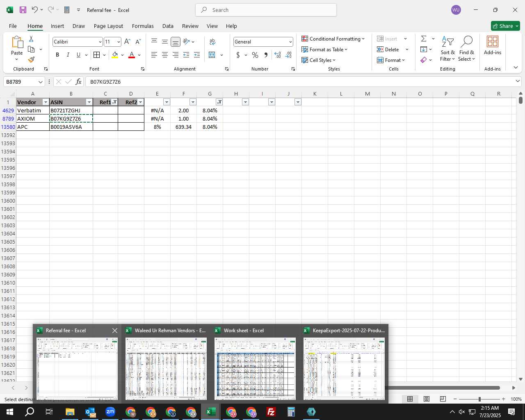Viewport: 525px width, 420px height.
Task: Click the Cut scissors icon
Action: click(x=31, y=39)
